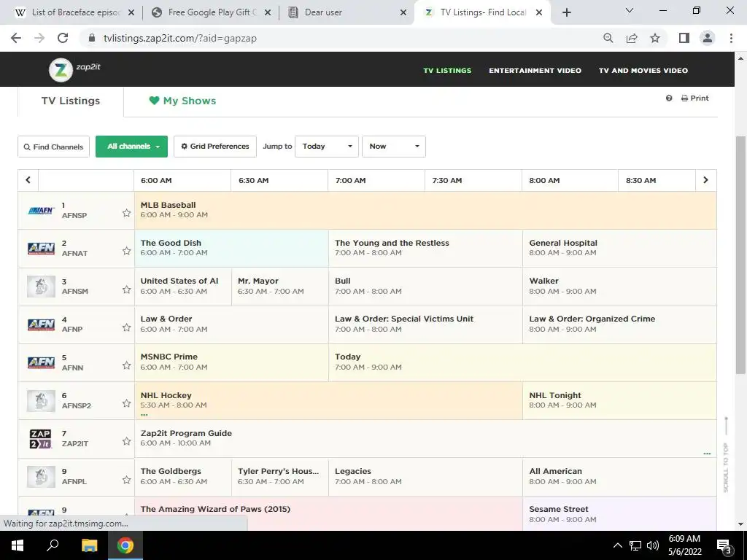Open General Hospital listing
Image resolution: width=747 pixels, height=560 pixels.
click(x=619, y=248)
